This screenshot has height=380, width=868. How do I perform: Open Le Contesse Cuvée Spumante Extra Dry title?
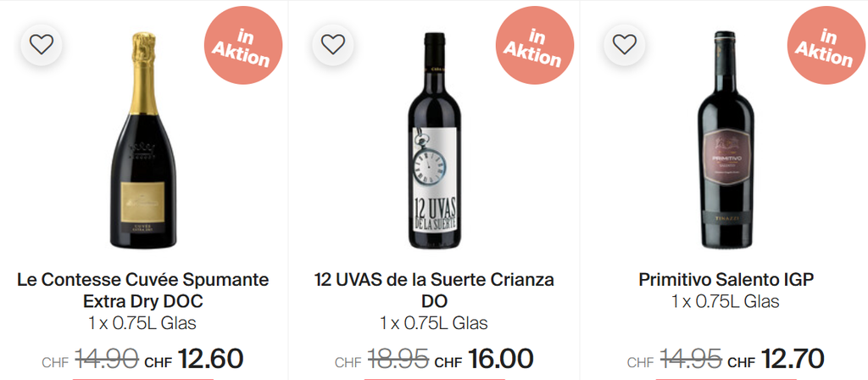[x=142, y=289]
